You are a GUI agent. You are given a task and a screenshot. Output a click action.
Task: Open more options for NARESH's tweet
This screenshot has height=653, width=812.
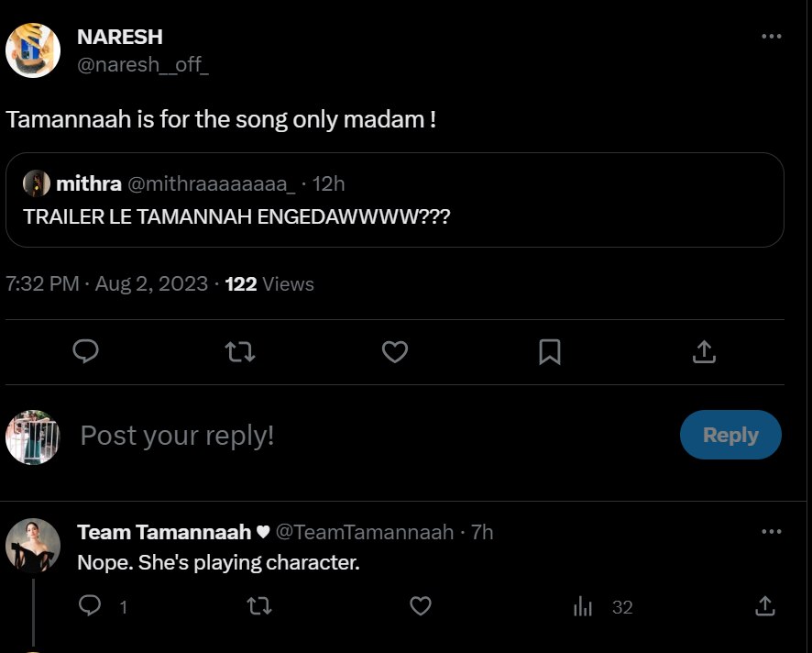point(772,37)
